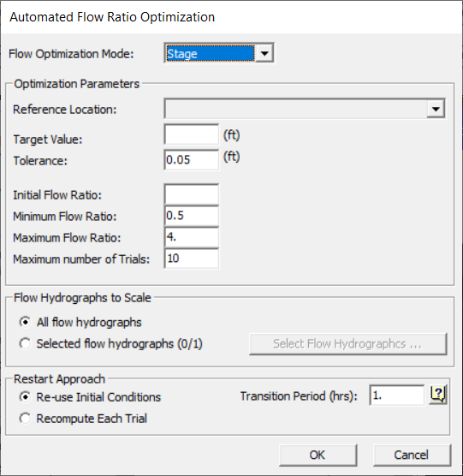Click the Reference Location empty combo box area
The image size is (463, 476).
[295, 109]
